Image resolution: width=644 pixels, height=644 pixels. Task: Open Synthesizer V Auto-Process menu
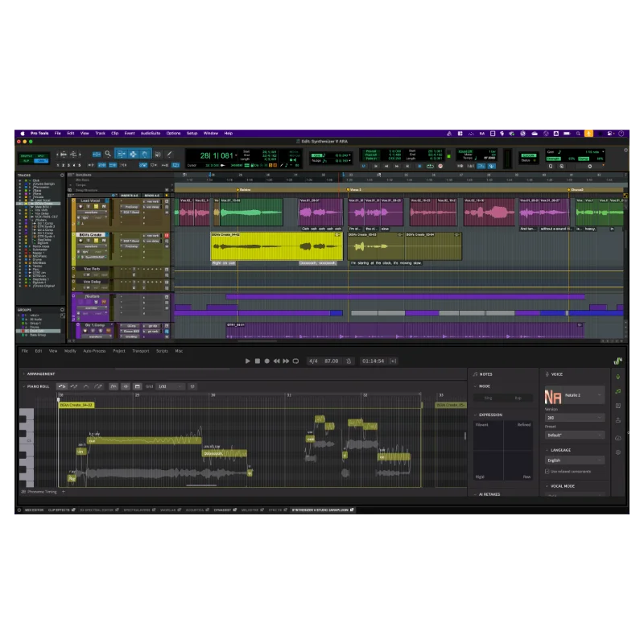94,351
